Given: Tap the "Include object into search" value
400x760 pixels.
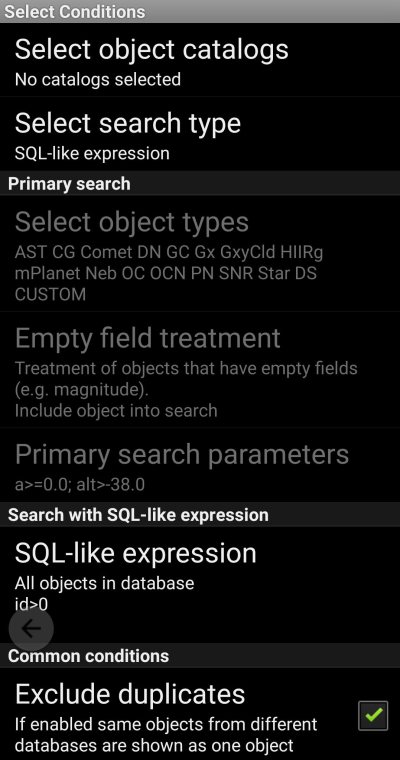Looking at the screenshot, I should [x=116, y=411].
